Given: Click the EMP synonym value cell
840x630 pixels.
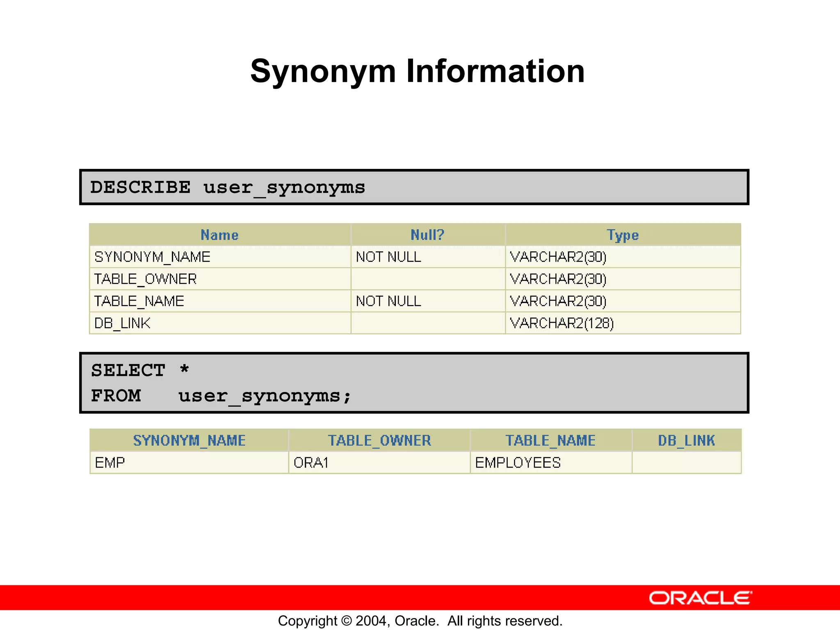Looking at the screenshot, I should click(110, 463).
